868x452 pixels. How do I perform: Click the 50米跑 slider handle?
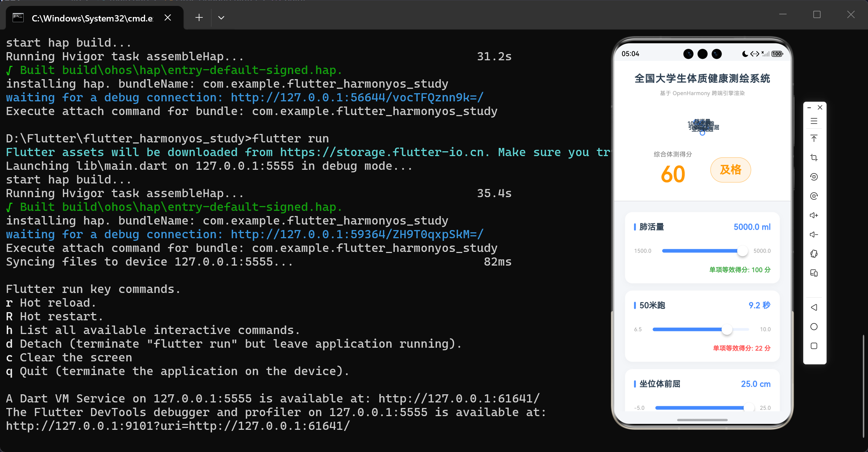pyautogui.click(x=727, y=330)
